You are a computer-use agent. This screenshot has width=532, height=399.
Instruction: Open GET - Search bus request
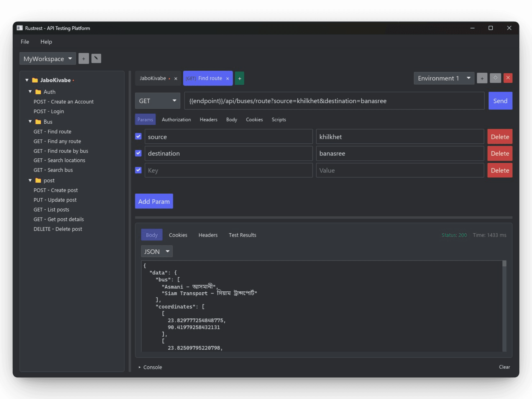tap(53, 170)
